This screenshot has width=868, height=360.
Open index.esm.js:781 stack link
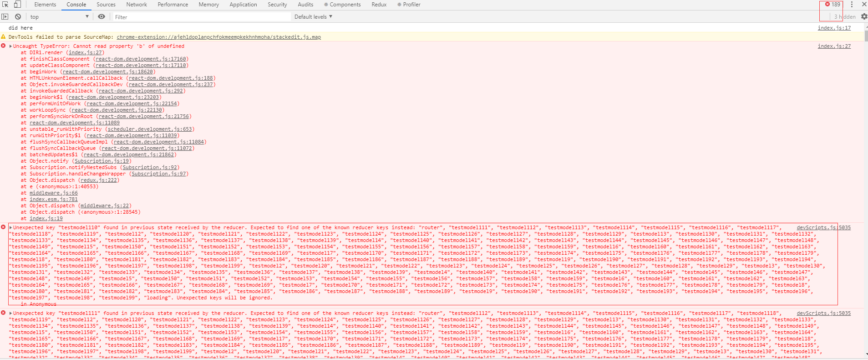coord(54,199)
